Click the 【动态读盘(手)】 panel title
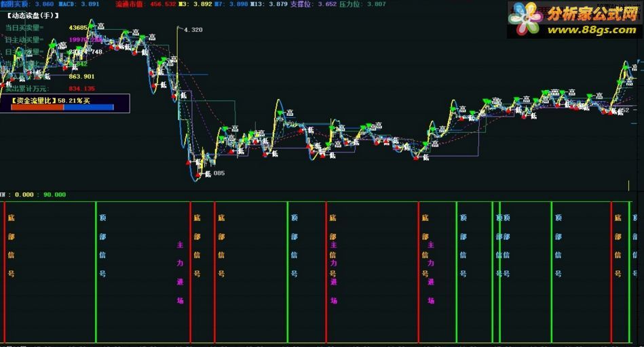This screenshot has width=644, height=347. (x=33, y=16)
